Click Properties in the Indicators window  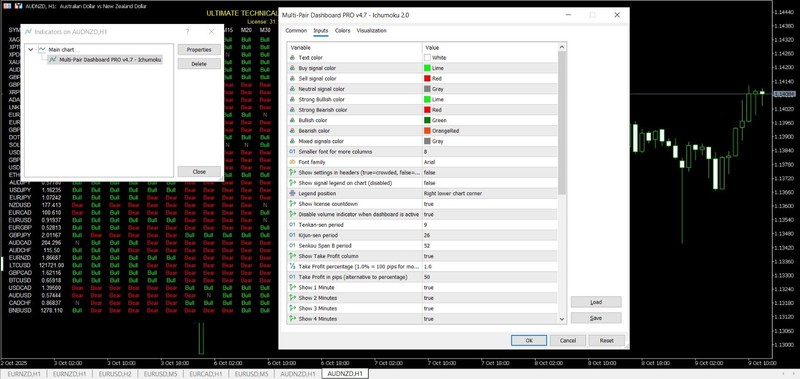199,49
